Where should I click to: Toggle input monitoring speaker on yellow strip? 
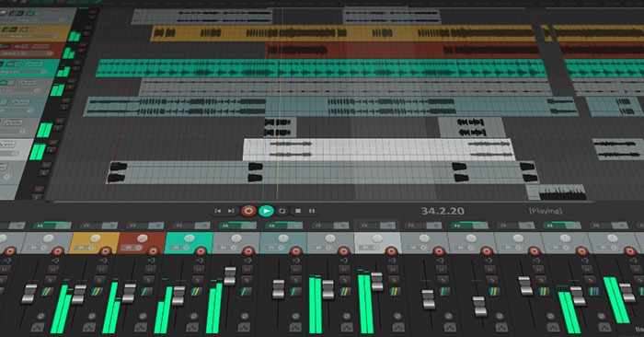[104, 261]
